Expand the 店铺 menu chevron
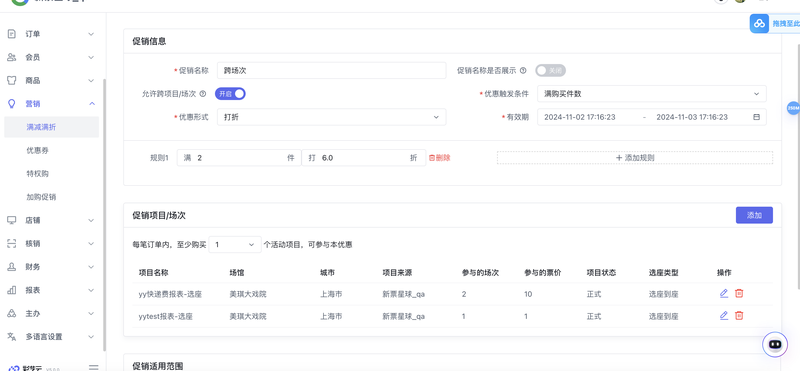Viewport: 800px width, 371px height. 91,220
